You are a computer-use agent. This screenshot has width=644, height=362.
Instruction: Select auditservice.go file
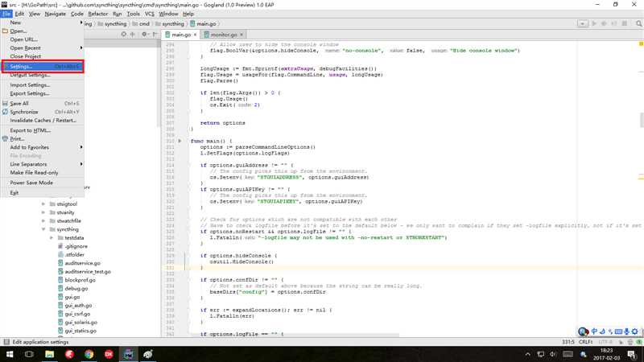pos(82,263)
